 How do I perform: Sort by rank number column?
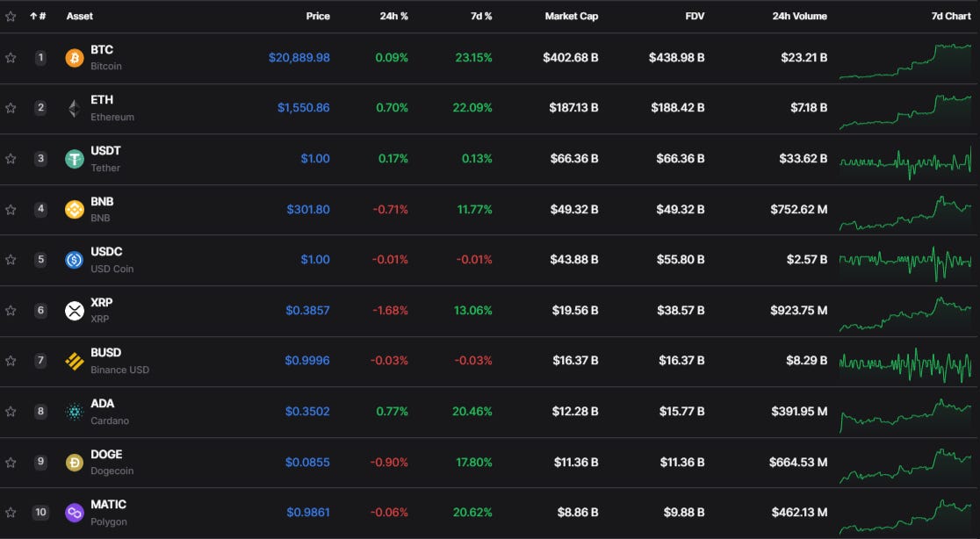pyautogui.click(x=38, y=16)
